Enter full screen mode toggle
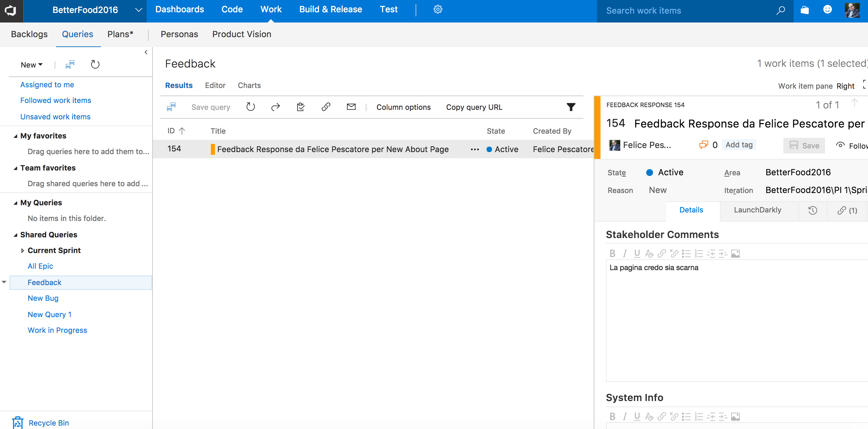This screenshot has width=868, height=429. click(865, 84)
